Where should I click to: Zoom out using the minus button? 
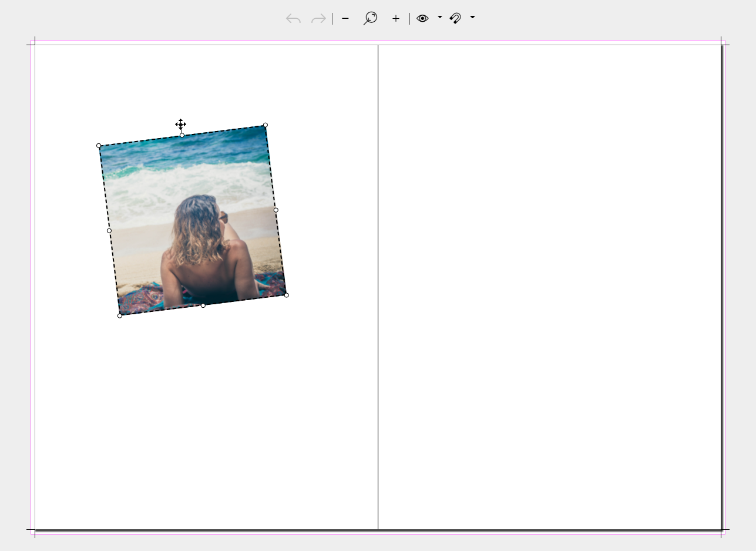345,19
